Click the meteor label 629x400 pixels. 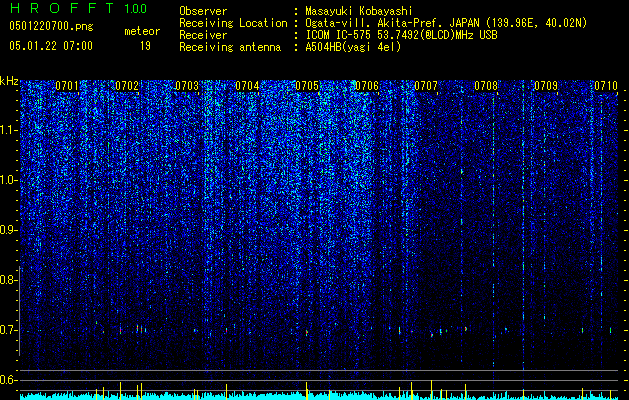point(142,31)
